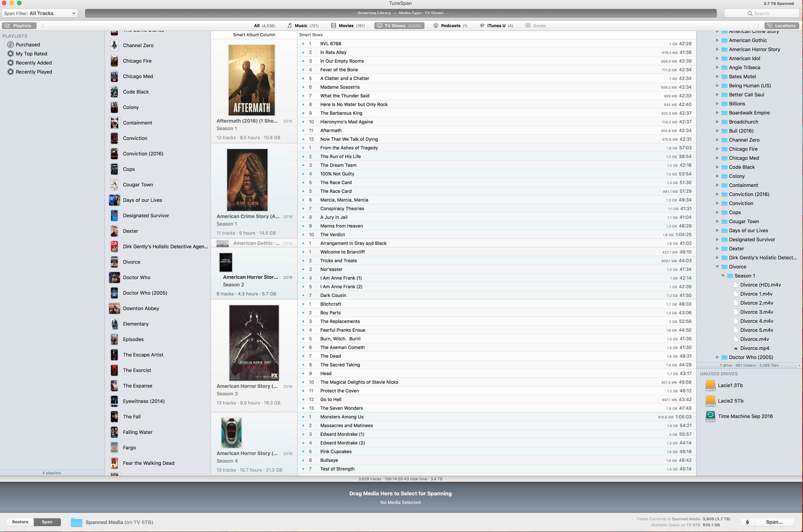Open the Playlists panel toggle button
Viewport: 803px width, 532px height.
[19, 26]
